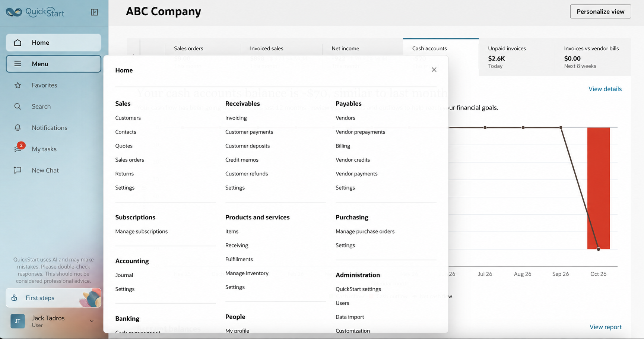Click the My tasks checklist icon
This screenshot has height=339, width=644.
(x=18, y=149)
